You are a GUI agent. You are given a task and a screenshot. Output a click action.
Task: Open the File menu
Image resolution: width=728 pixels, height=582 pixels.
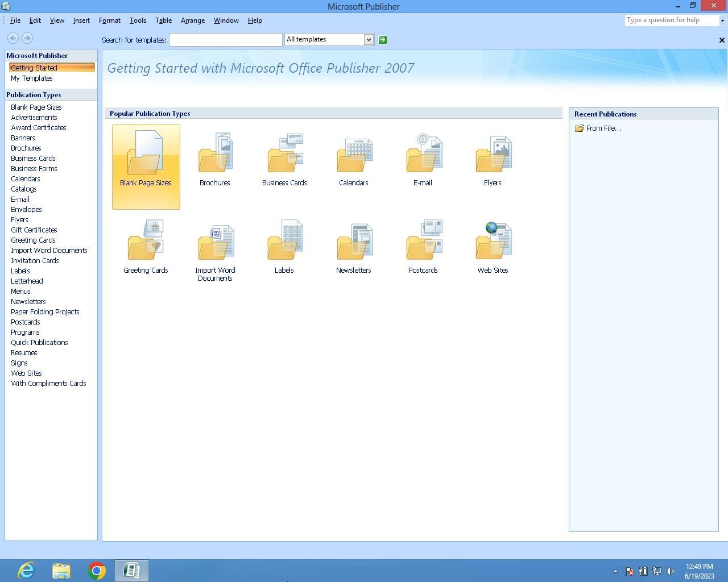(15, 20)
